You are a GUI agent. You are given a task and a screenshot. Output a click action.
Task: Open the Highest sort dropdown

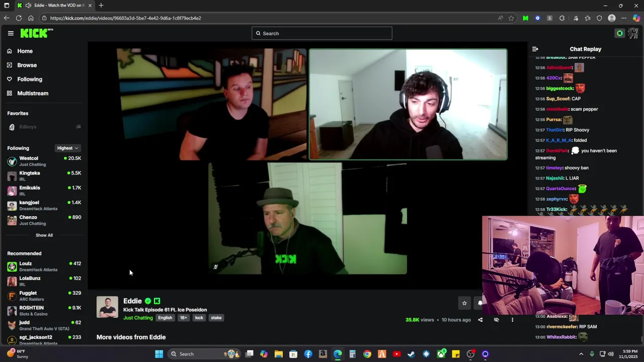tap(67, 148)
